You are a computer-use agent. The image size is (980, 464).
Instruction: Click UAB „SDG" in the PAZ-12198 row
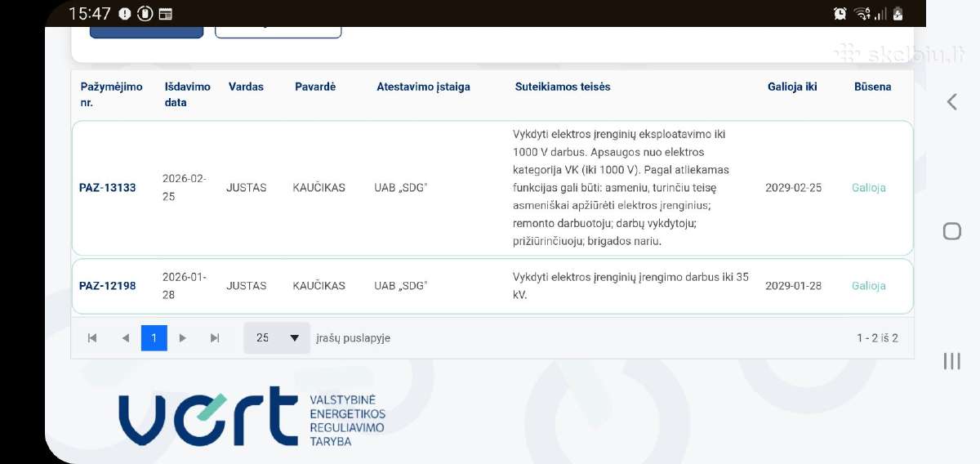coord(401,286)
